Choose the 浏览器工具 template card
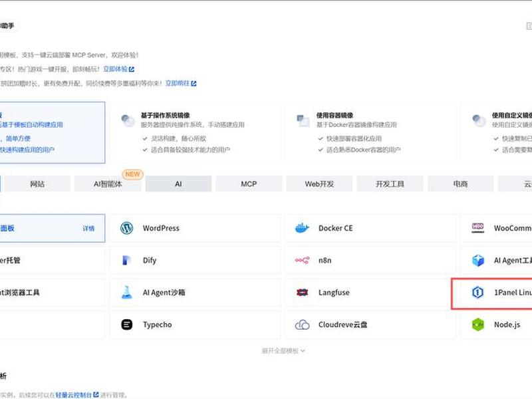 point(53,292)
